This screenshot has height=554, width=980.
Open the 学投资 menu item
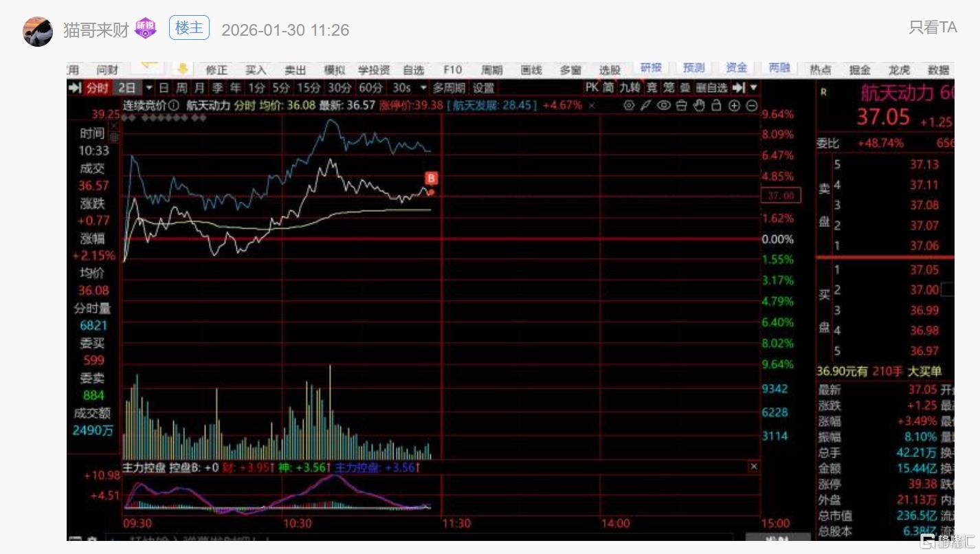click(374, 69)
